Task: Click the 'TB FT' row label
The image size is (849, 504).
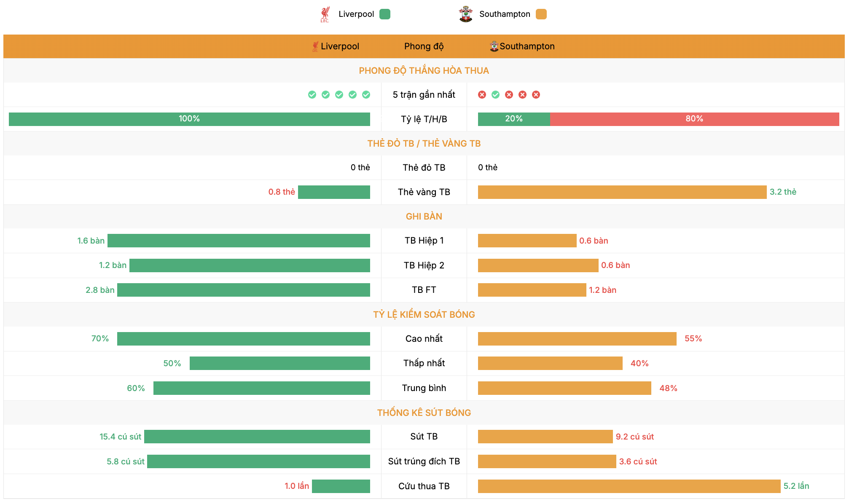Action: pos(424,290)
